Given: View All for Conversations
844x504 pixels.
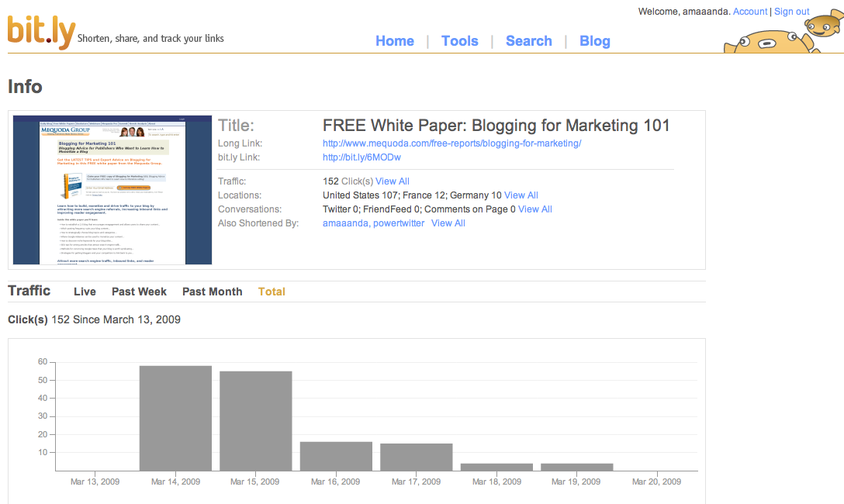Looking at the screenshot, I should coord(535,209).
